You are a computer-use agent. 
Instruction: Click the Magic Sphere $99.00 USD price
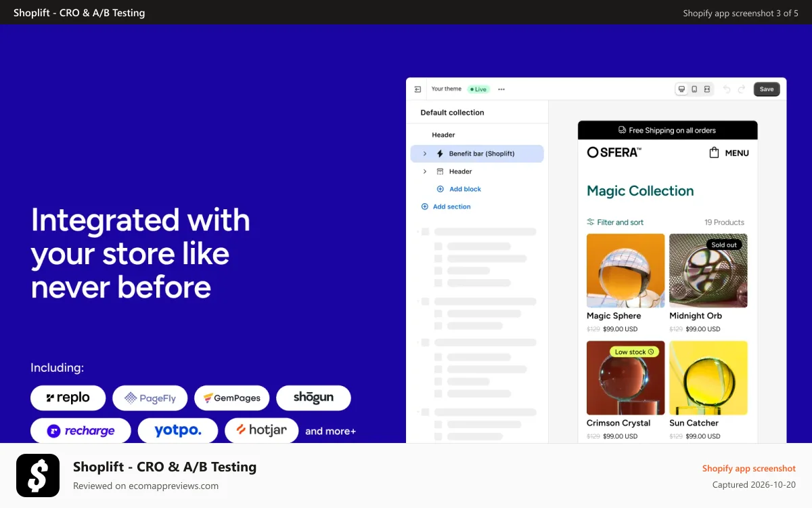coord(621,329)
